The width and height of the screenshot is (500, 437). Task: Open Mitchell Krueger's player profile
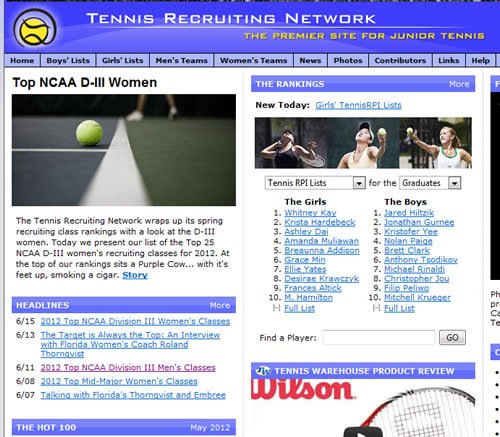point(417,297)
